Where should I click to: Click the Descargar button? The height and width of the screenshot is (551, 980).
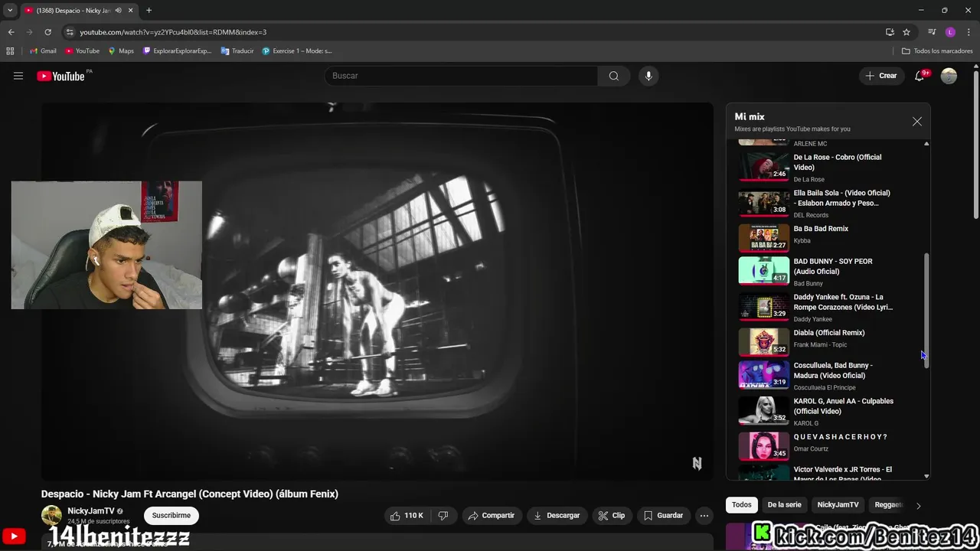(x=557, y=516)
